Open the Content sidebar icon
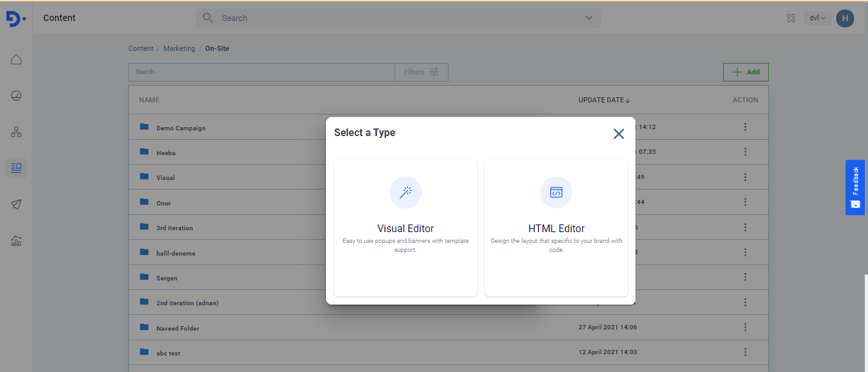Screen dimensions: 868x372 click(x=17, y=168)
